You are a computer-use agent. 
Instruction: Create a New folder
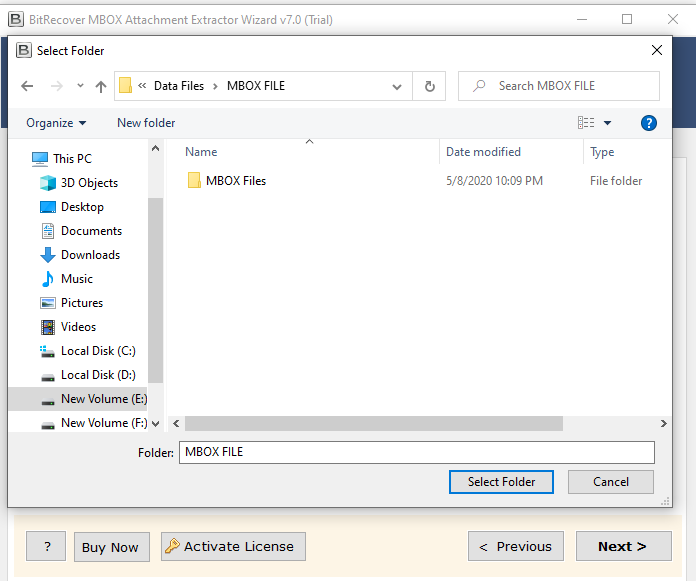[146, 123]
